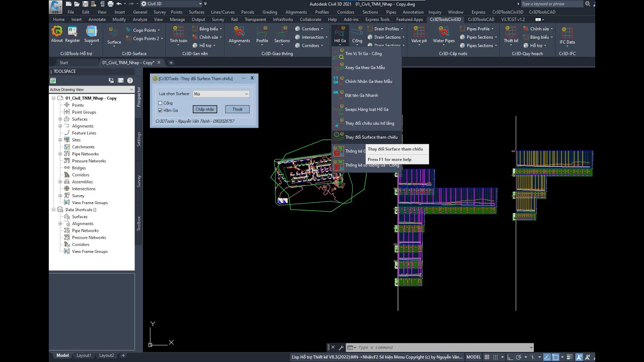Viewport: 644px width, 362px height.
Task: Switch to the Layout2 tab
Action: coord(107,355)
